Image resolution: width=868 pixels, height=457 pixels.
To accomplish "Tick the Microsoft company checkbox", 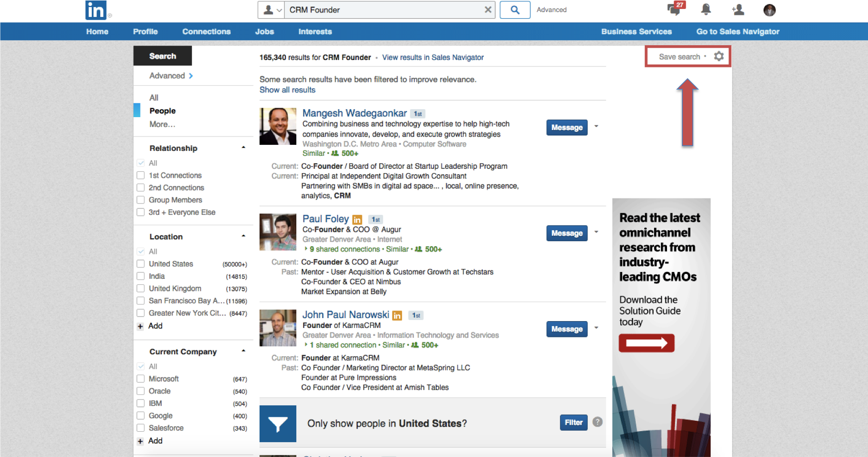I will pyautogui.click(x=141, y=379).
